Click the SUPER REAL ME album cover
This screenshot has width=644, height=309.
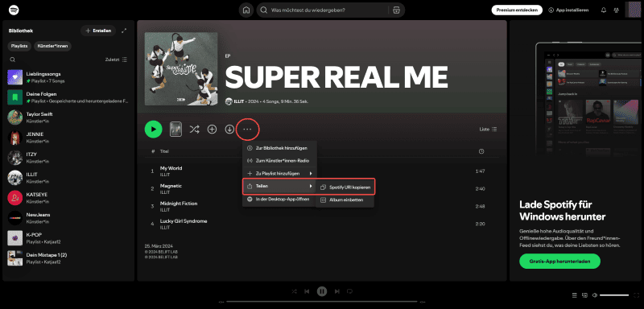coord(181,69)
